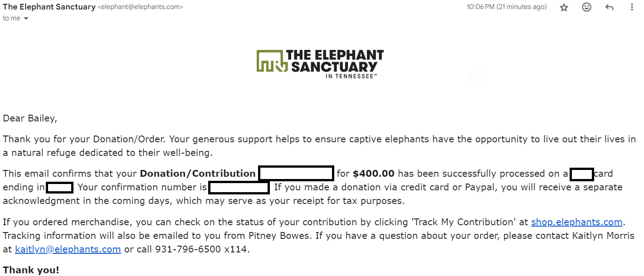Add an emoji reaction to the message
Image resolution: width=644 pixels, height=276 pixels.
[x=587, y=7]
